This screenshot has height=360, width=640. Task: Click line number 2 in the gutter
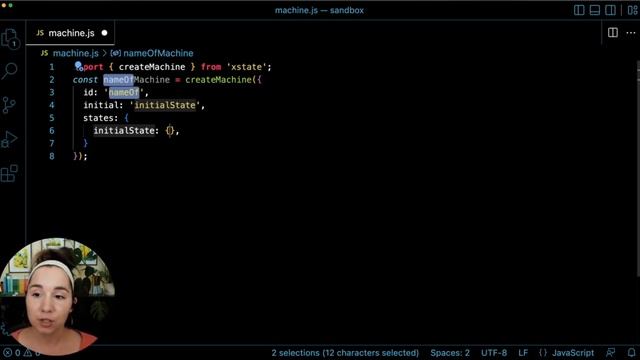click(52, 80)
